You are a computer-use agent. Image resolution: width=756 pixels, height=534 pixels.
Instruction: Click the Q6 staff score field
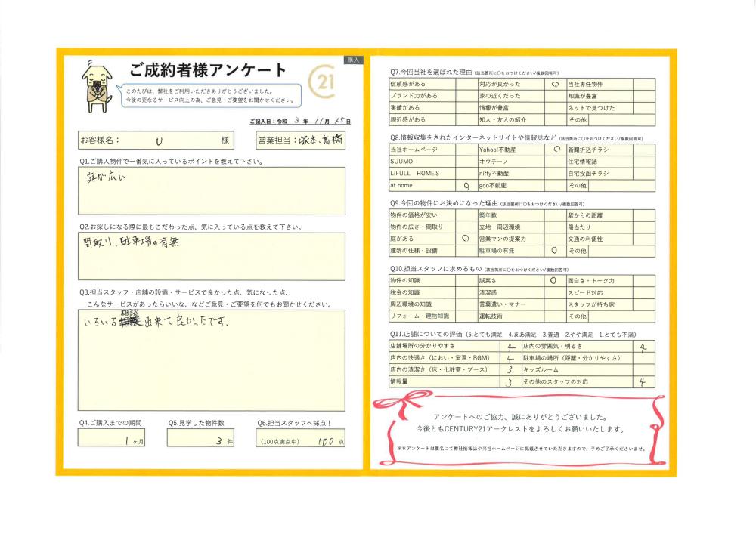[301, 440]
